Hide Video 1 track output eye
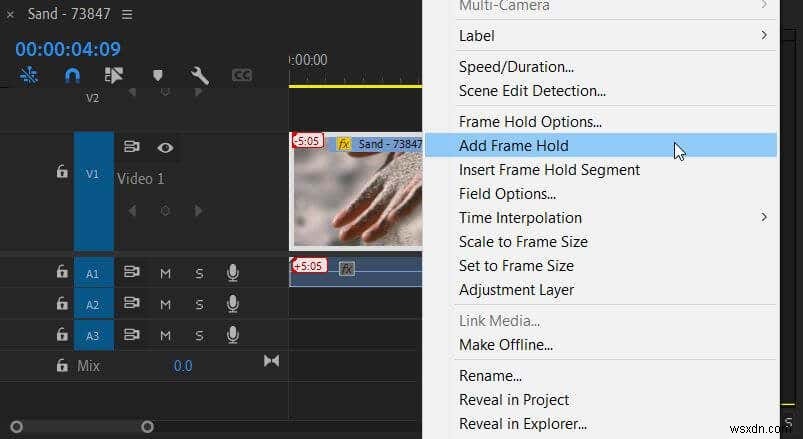The width and height of the screenshot is (803, 439). (165, 148)
